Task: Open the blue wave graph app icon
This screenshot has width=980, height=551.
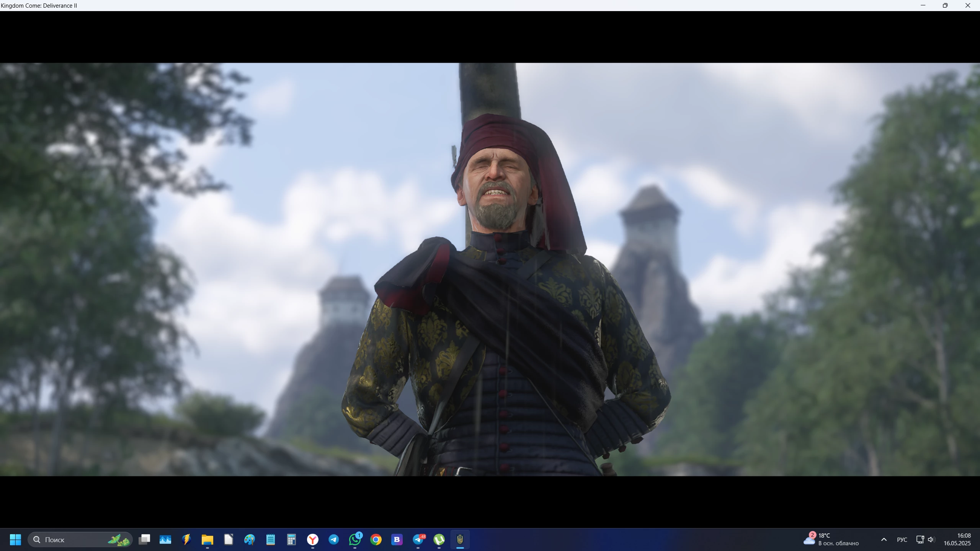Action: pyautogui.click(x=165, y=540)
